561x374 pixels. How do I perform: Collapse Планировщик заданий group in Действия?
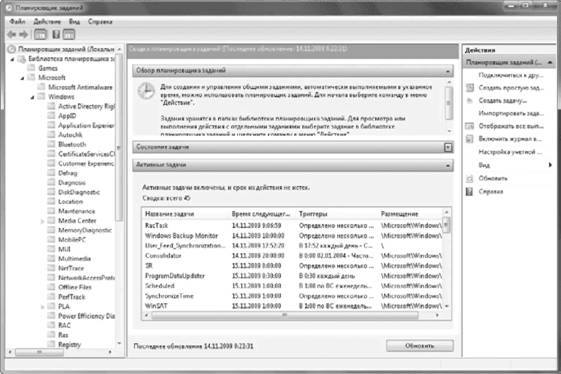(550, 62)
